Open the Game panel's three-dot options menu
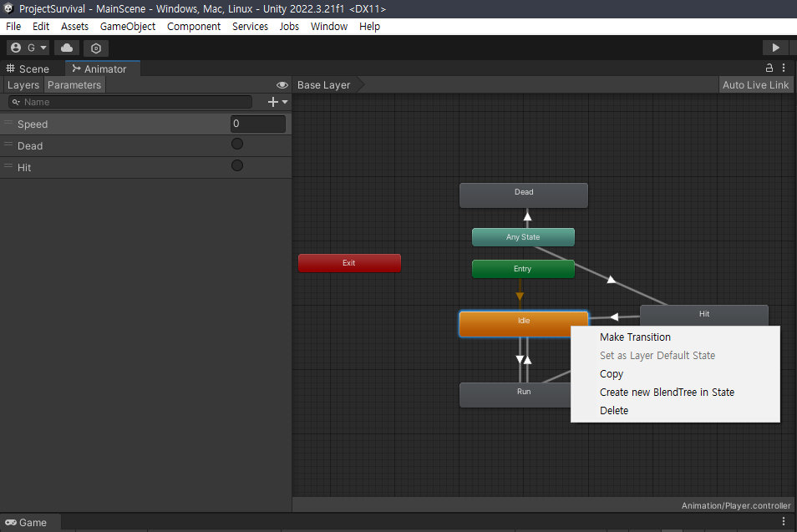This screenshot has width=797, height=532. tap(784, 521)
